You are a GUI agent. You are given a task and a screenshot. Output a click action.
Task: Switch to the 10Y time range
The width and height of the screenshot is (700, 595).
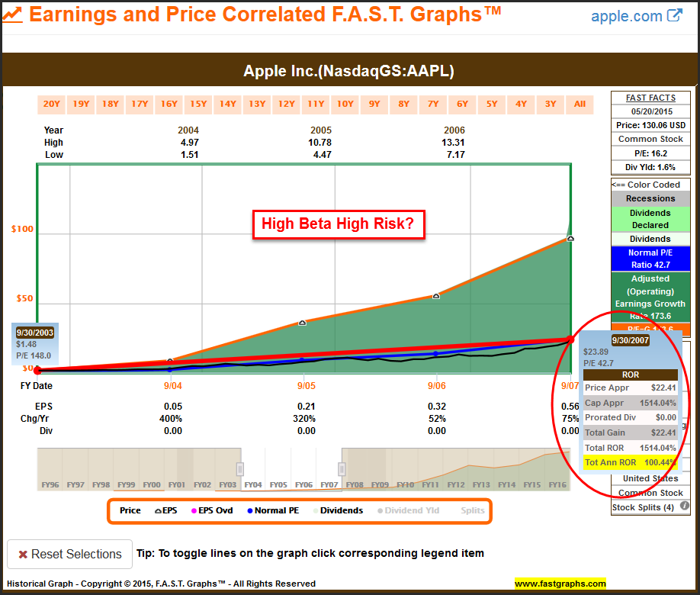(345, 104)
